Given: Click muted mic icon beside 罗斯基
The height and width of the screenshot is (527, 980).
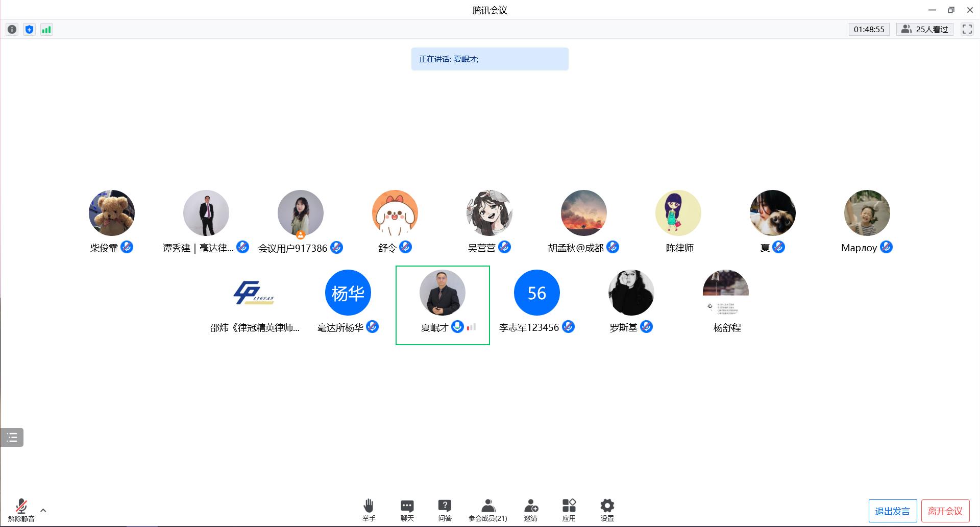Looking at the screenshot, I should coord(647,327).
